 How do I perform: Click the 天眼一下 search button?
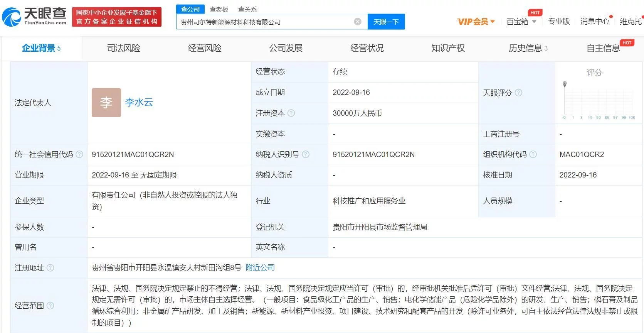click(x=386, y=22)
